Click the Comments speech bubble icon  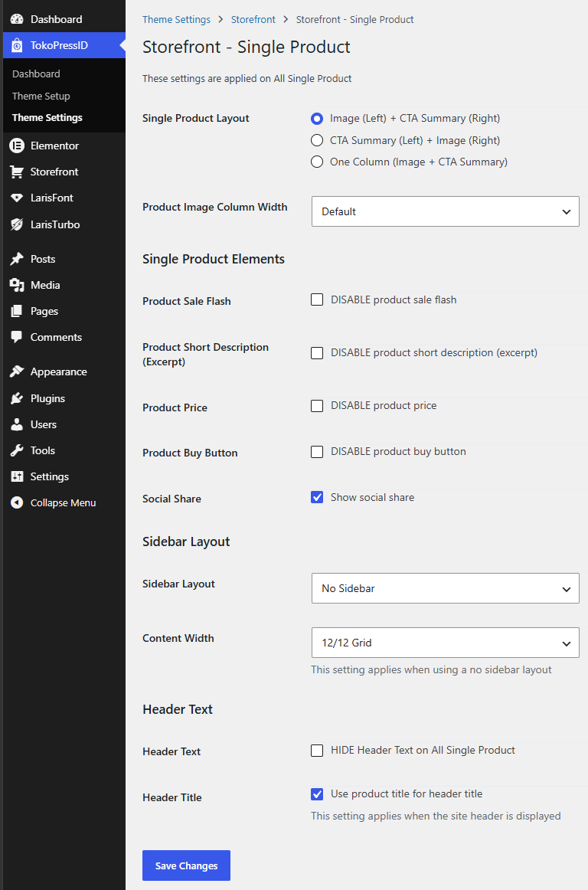point(17,337)
